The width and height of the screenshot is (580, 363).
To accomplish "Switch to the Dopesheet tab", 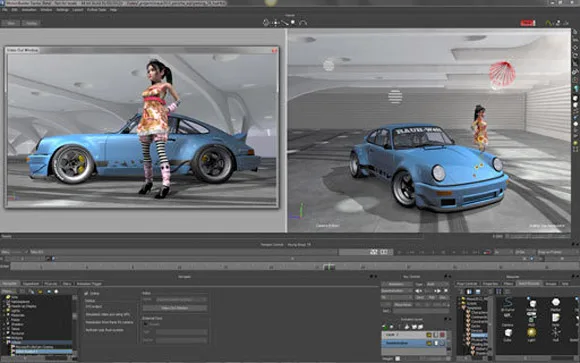I will 31,284.
